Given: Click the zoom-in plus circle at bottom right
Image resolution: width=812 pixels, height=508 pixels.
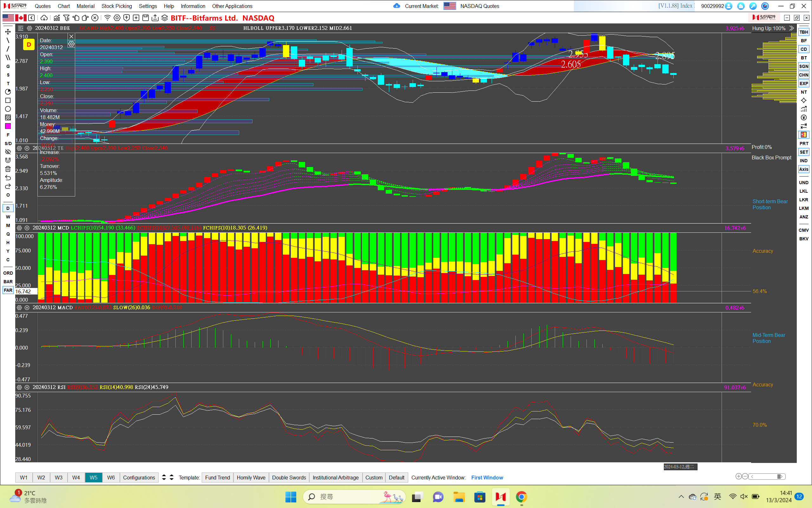Looking at the screenshot, I should tap(738, 477).
